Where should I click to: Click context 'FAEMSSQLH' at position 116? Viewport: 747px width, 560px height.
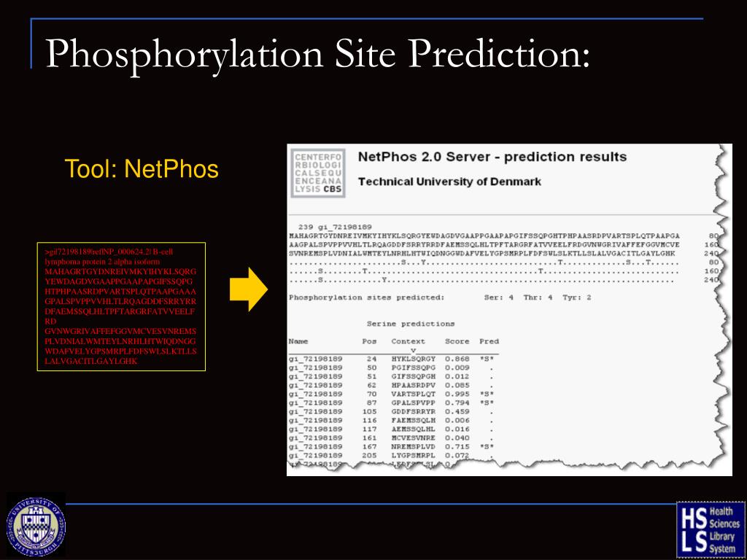pos(413,421)
